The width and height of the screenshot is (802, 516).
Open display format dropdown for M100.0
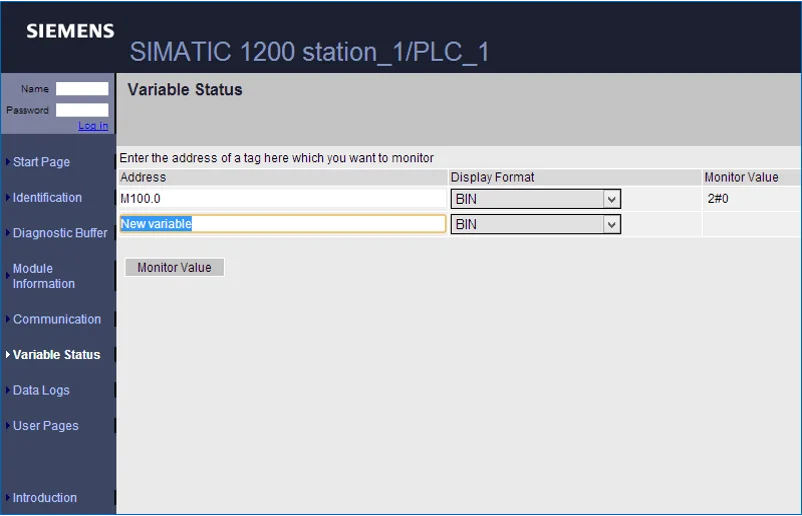click(536, 199)
